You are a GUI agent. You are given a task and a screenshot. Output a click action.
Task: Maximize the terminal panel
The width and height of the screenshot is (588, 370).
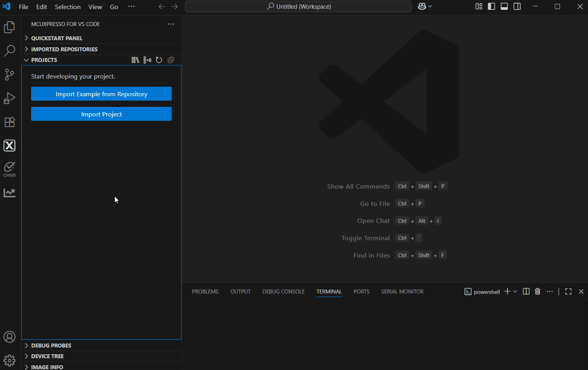[568, 291]
